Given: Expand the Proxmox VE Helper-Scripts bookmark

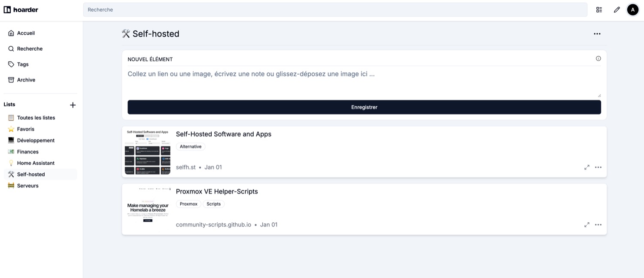Looking at the screenshot, I should click(586, 225).
